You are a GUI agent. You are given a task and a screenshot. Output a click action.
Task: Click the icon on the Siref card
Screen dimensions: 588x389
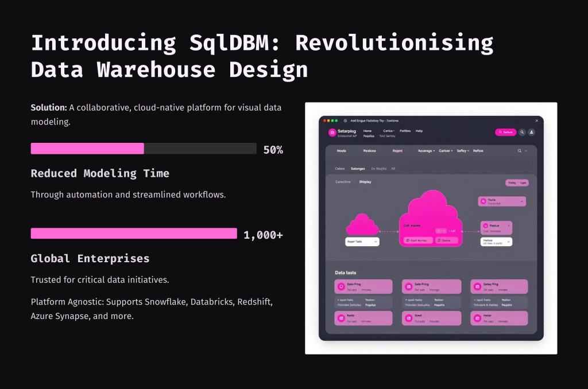click(409, 318)
